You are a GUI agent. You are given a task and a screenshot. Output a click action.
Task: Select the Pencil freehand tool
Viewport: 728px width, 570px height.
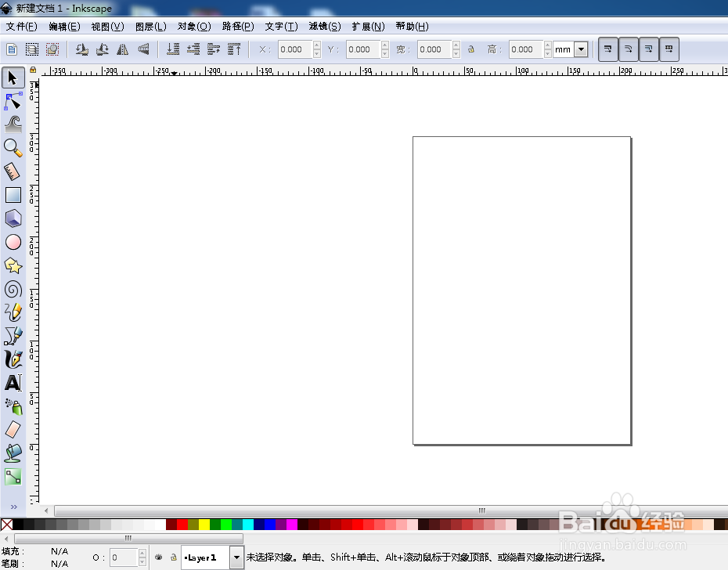[x=13, y=312]
